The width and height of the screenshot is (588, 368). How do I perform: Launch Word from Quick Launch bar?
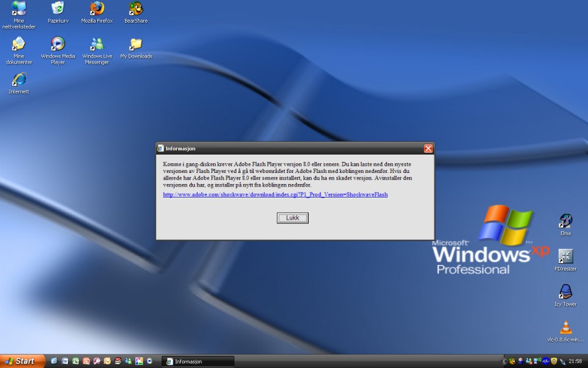[x=65, y=361]
